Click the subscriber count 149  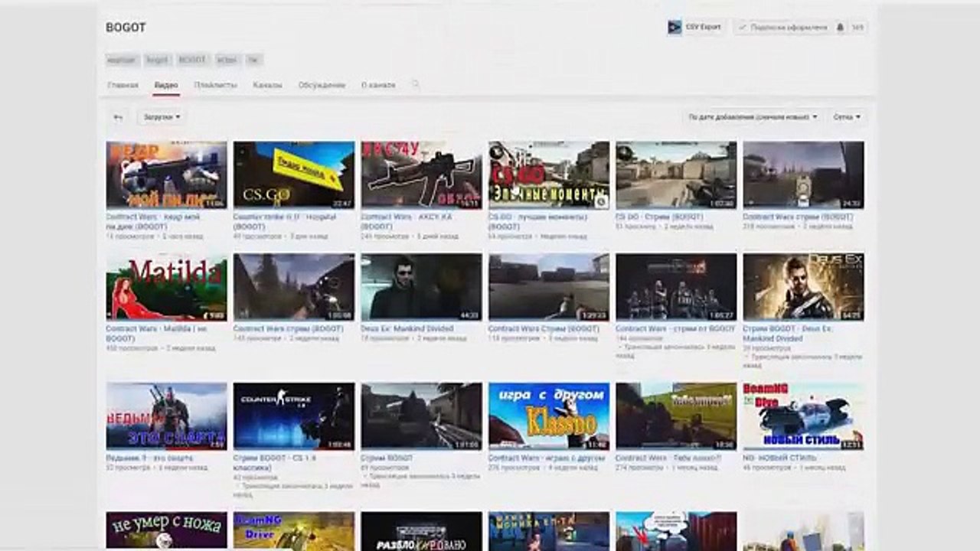click(x=857, y=28)
